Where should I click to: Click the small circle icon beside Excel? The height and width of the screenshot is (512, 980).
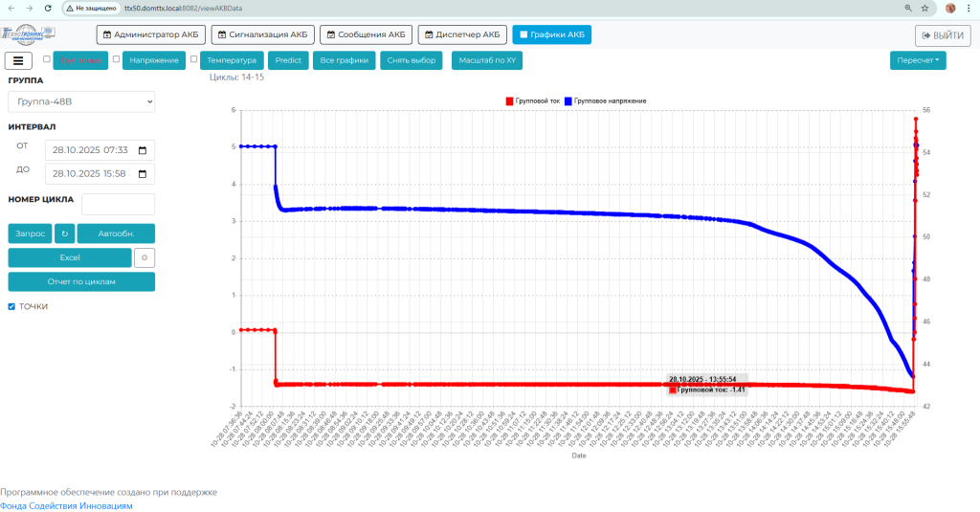[x=145, y=257]
